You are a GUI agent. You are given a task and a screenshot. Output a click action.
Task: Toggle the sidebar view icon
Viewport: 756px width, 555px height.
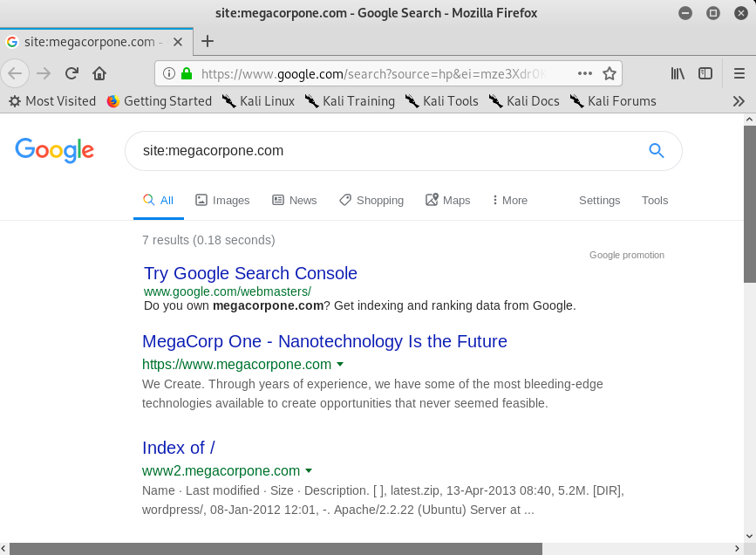point(705,73)
